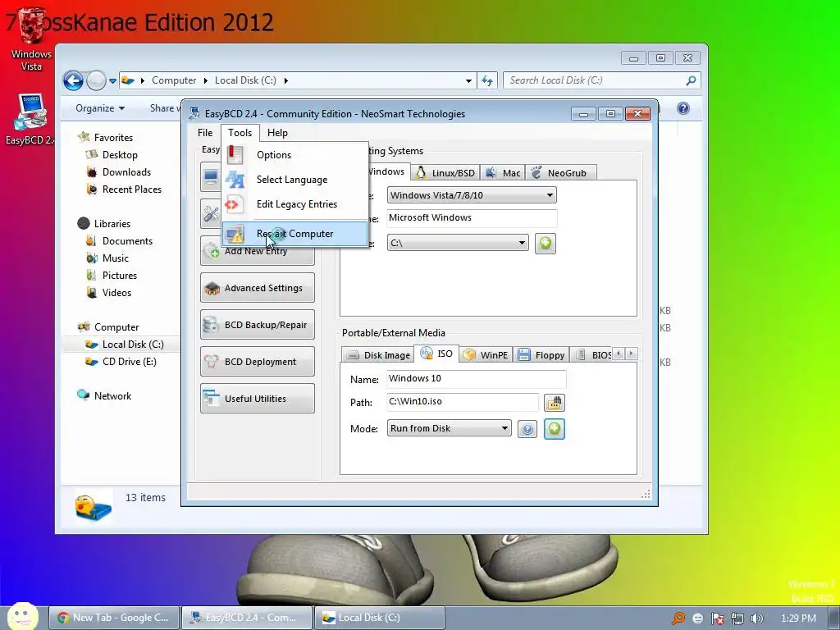Click Search Local Disk (C:) box
The width and height of the screenshot is (840, 630).
coord(602,80)
